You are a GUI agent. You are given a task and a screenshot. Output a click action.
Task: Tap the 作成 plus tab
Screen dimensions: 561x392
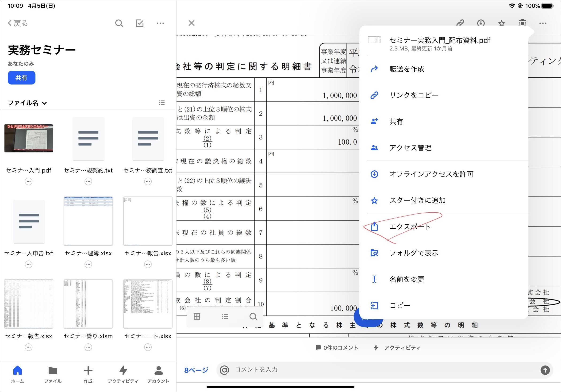(x=88, y=374)
